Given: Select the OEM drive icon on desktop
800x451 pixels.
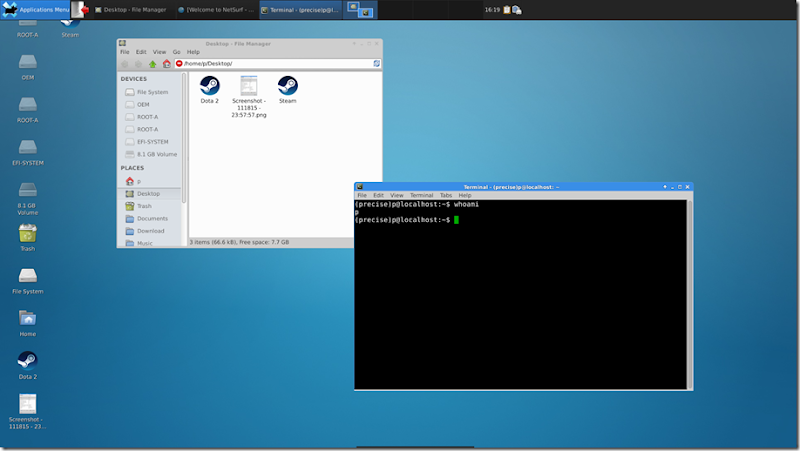Looking at the screenshot, I should (x=28, y=67).
